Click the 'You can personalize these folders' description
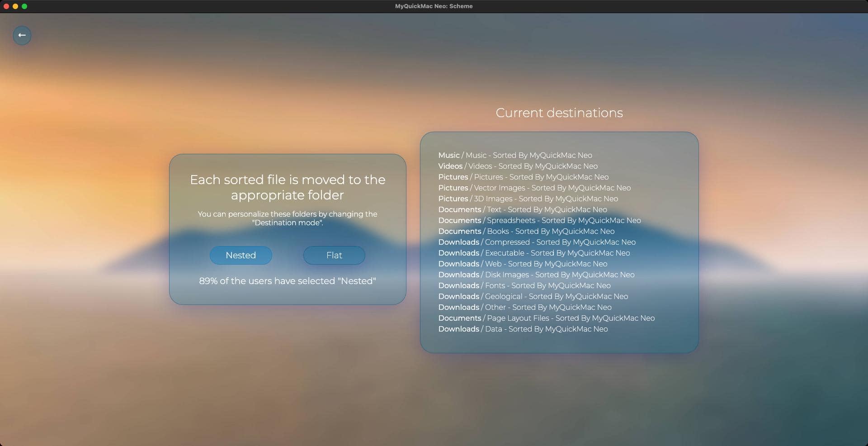 tap(288, 218)
